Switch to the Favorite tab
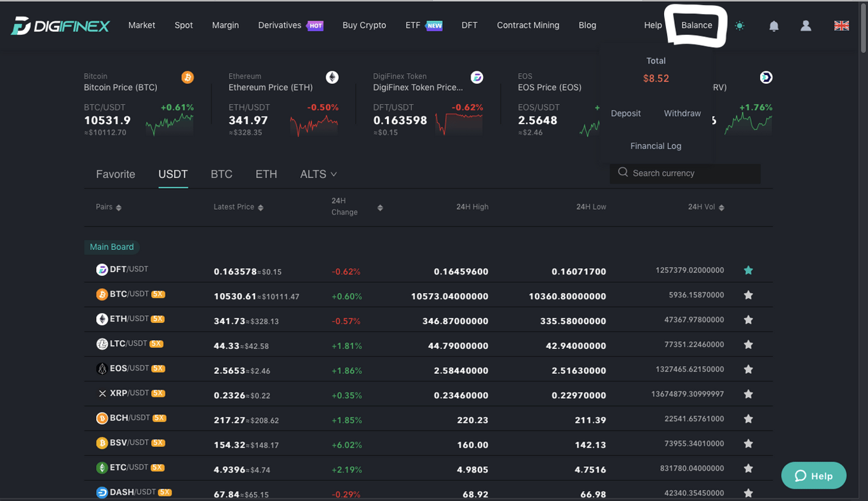Viewport: 868px width, 501px height. (x=116, y=174)
